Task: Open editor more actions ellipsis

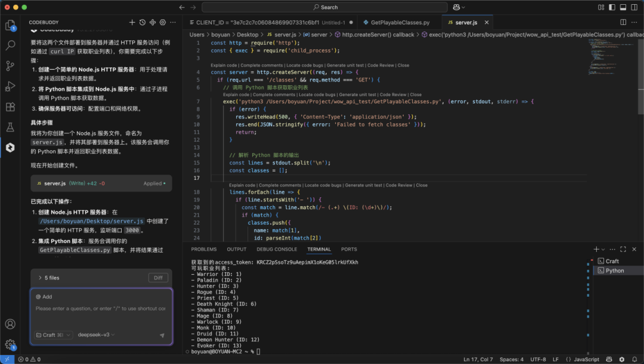Action: point(634,23)
